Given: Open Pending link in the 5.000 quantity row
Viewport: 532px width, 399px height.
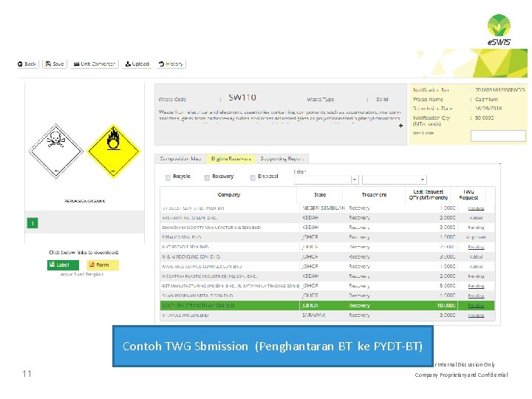Looking at the screenshot, I should (x=476, y=287).
